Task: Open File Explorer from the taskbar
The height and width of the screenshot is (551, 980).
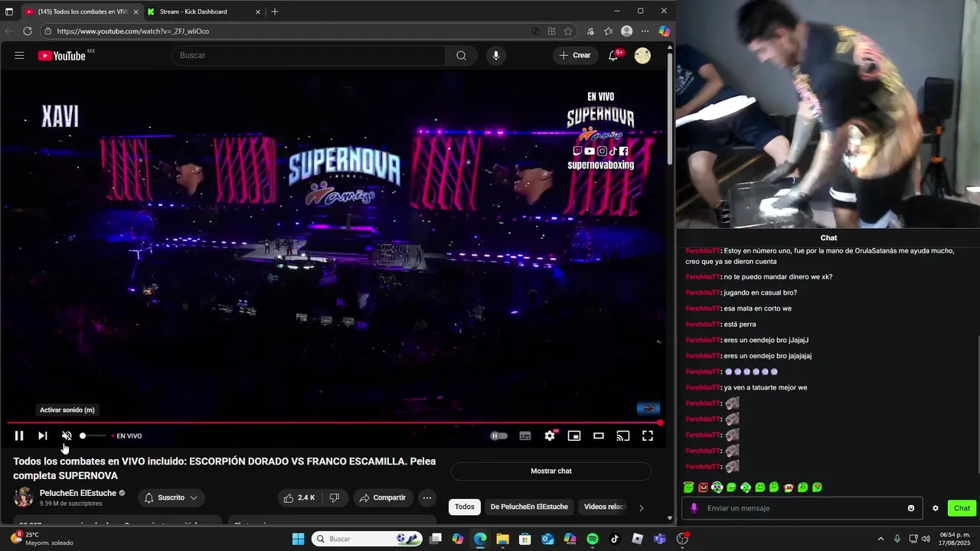Action: click(x=502, y=539)
